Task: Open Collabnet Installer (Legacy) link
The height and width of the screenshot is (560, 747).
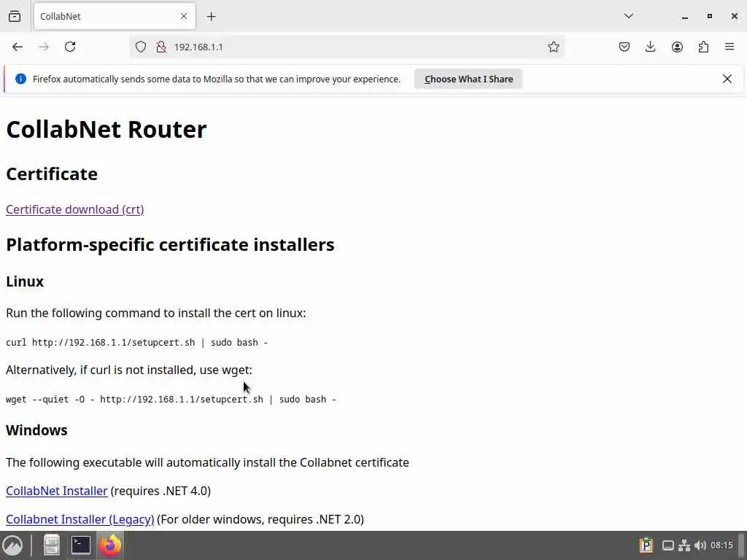Action: tap(80, 519)
